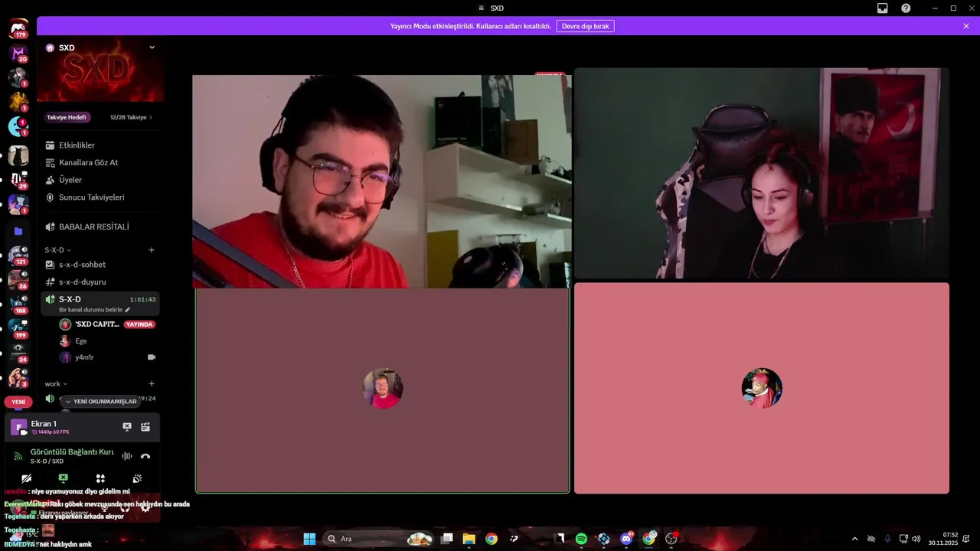Open the s-x-d-sohbet text channel

click(100, 265)
